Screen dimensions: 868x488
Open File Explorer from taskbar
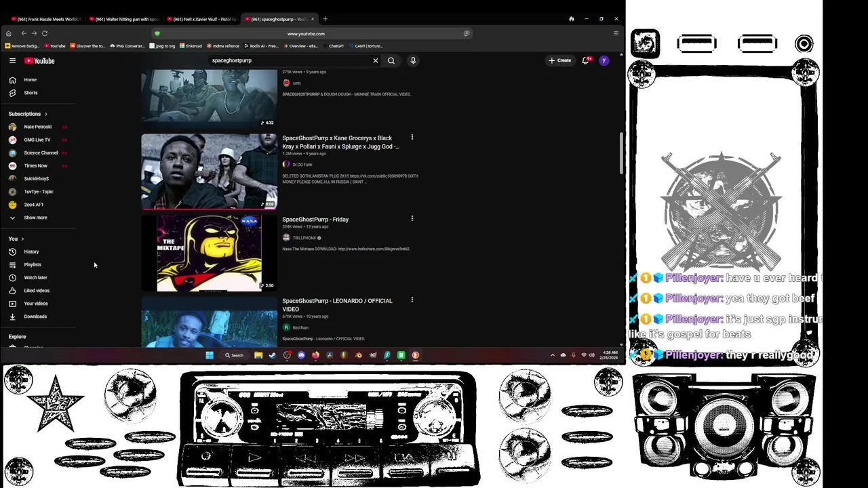coord(258,355)
